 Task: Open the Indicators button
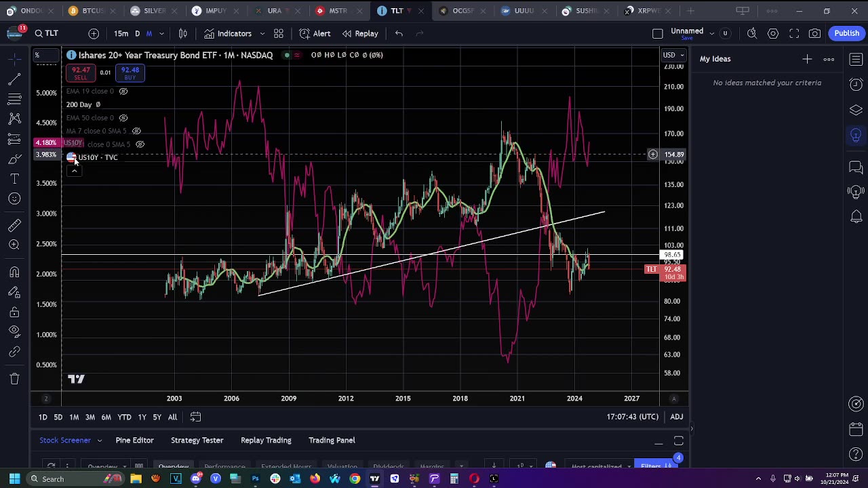click(228, 33)
